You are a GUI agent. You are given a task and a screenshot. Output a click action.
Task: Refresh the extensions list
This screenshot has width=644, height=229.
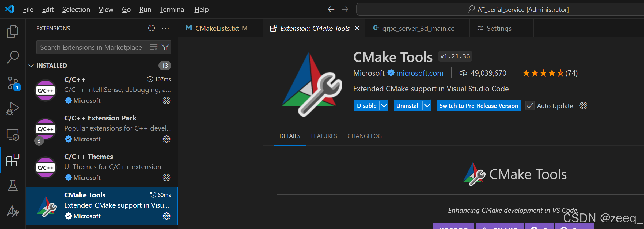(x=151, y=28)
